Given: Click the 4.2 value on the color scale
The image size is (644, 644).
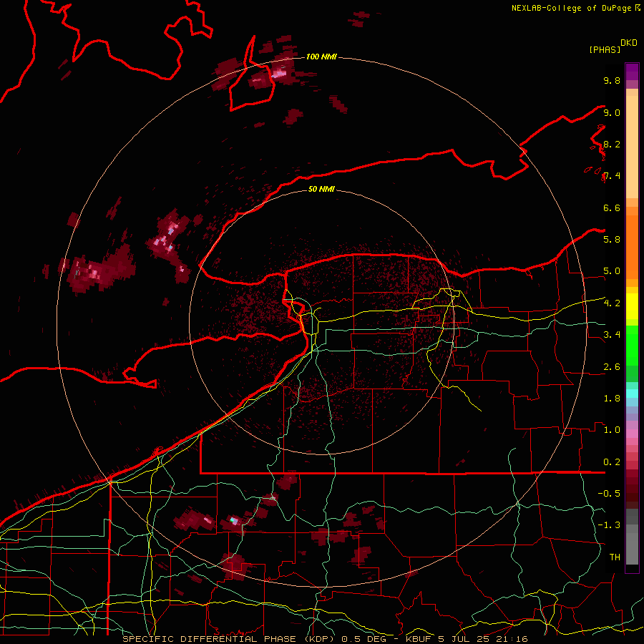Looking at the screenshot, I should (x=612, y=303).
